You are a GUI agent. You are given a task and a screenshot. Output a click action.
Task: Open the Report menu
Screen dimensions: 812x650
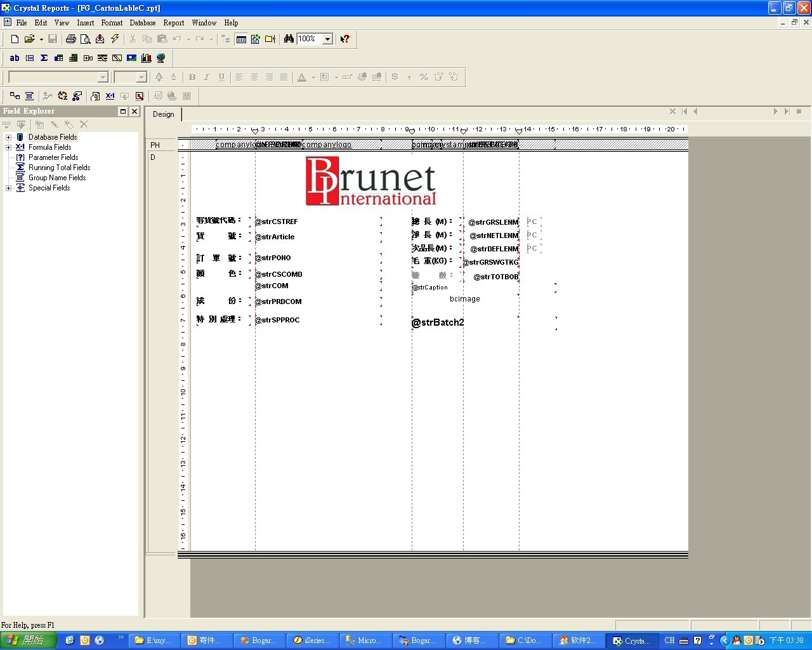click(x=174, y=22)
